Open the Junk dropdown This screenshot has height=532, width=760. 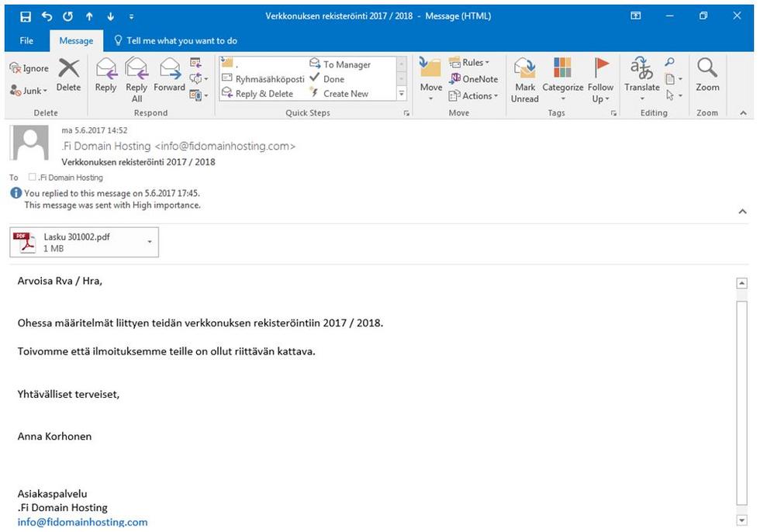[29, 91]
